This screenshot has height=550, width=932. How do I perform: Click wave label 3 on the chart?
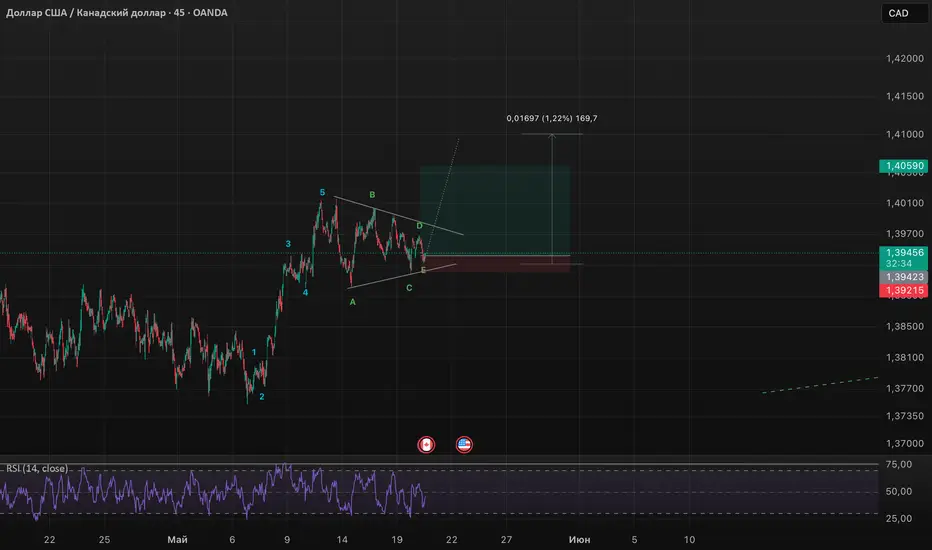click(288, 244)
